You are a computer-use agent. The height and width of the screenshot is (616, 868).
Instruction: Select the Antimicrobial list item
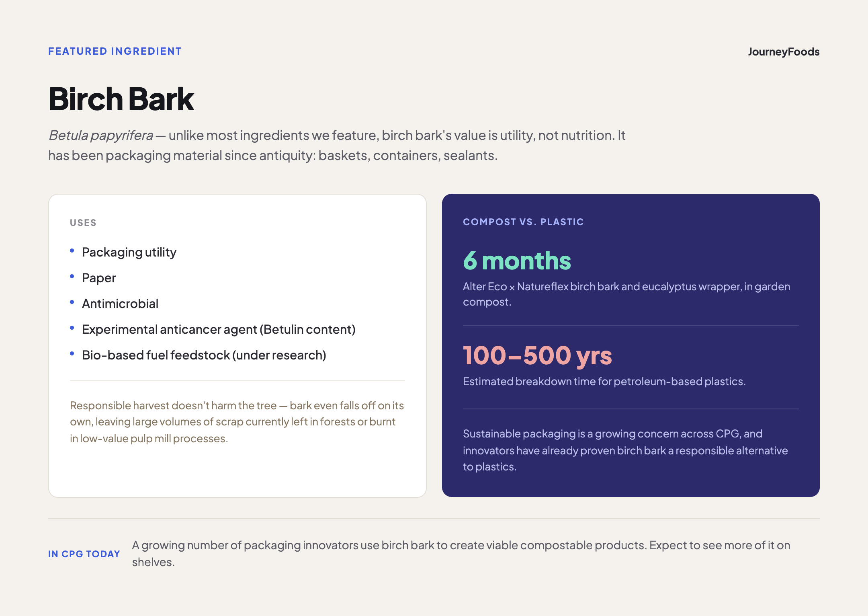point(120,304)
